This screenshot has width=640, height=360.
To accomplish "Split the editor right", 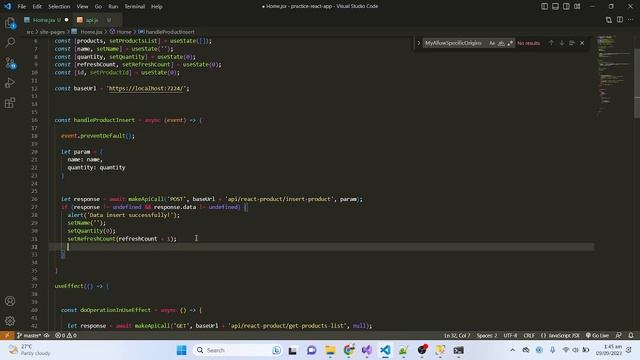I will [x=620, y=20].
